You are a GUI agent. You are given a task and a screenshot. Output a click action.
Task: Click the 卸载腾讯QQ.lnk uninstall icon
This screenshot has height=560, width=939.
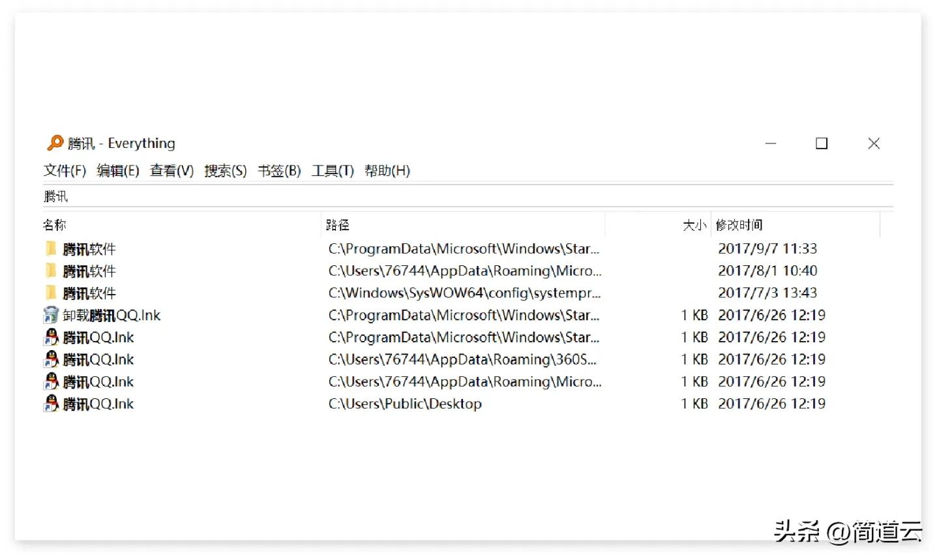click(51, 315)
